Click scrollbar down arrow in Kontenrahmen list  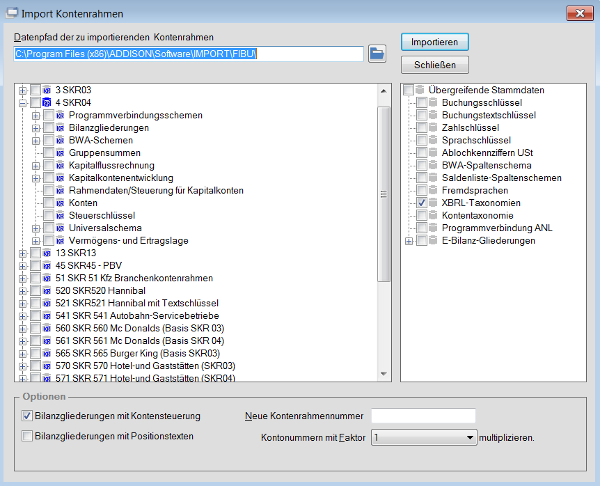tap(384, 374)
